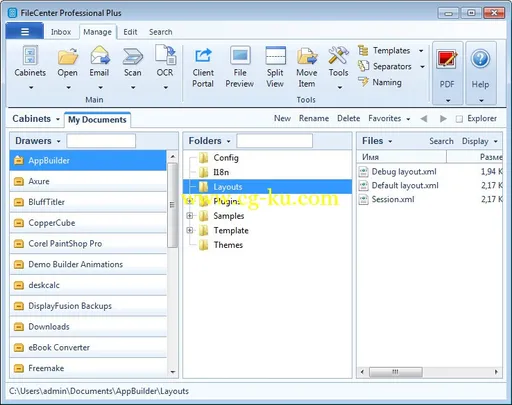Select the My Documents cabinet tab
This screenshot has height=405, width=512.
coord(97,120)
